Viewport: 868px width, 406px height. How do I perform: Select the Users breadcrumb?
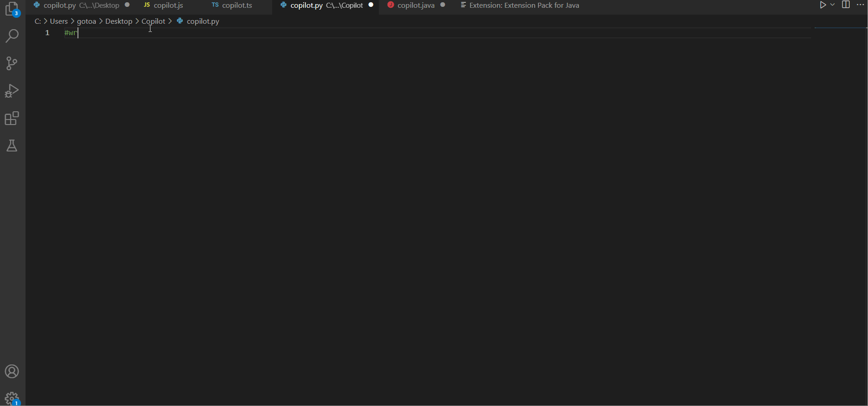(59, 21)
